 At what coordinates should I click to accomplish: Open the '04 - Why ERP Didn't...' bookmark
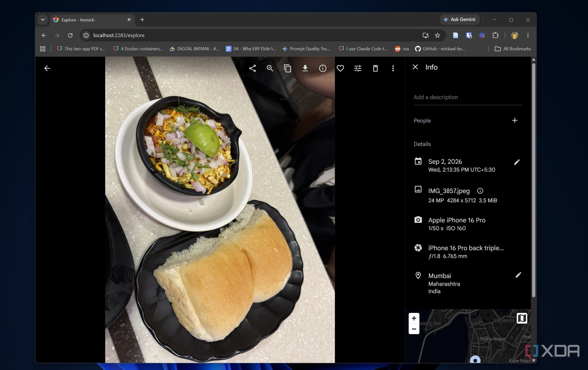[x=251, y=49]
